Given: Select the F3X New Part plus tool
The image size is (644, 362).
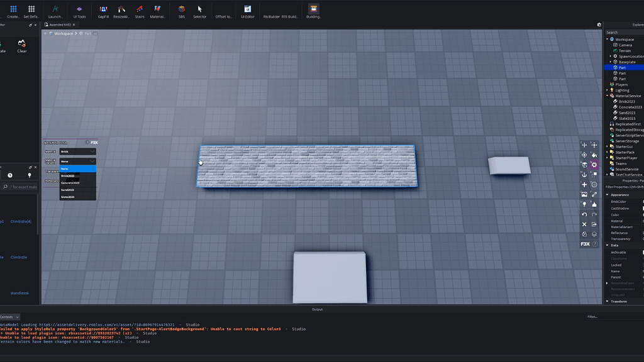Looking at the screenshot, I should [x=584, y=184].
